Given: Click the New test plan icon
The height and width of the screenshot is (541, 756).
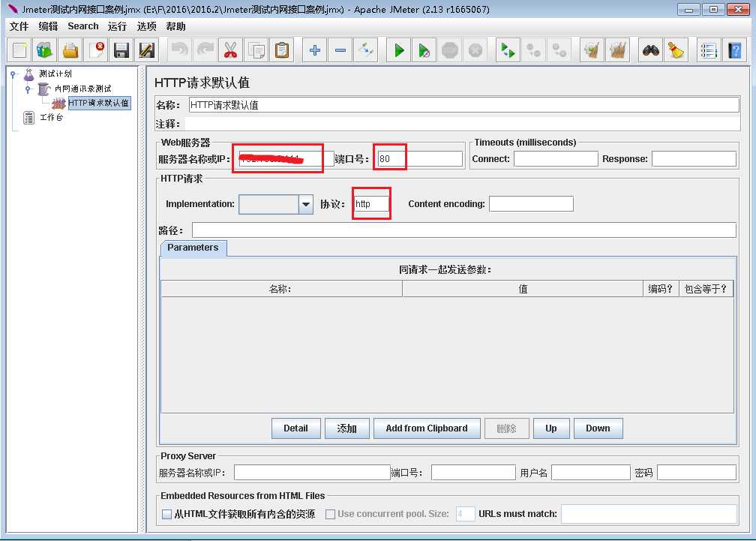Looking at the screenshot, I should pyautogui.click(x=19, y=50).
